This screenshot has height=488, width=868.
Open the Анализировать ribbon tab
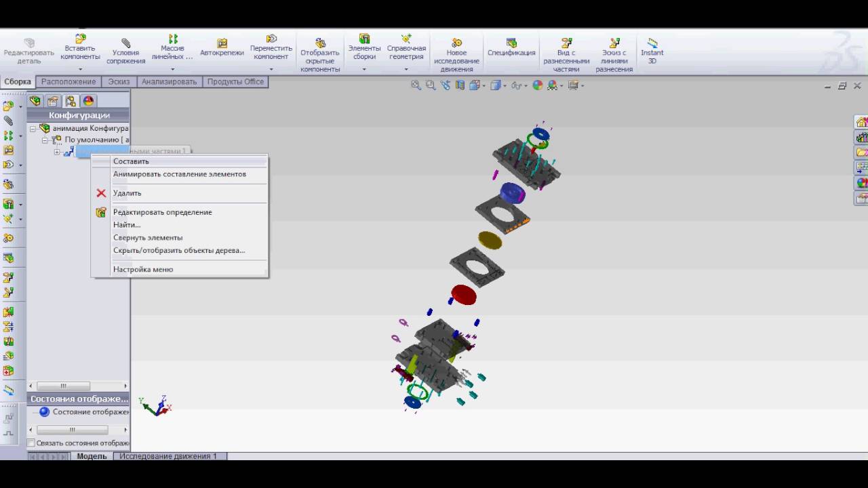pyautogui.click(x=170, y=82)
